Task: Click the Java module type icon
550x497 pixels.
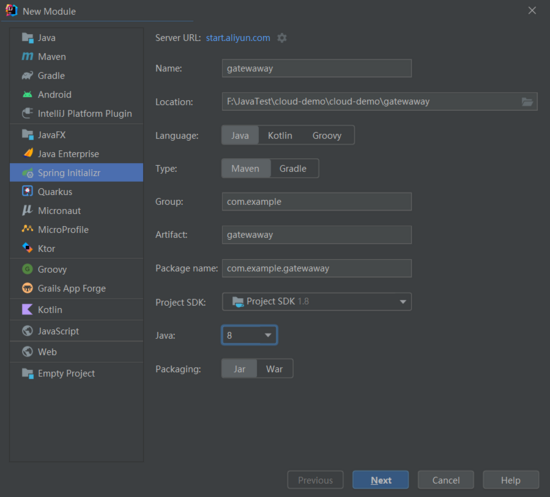Action: (x=27, y=38)
